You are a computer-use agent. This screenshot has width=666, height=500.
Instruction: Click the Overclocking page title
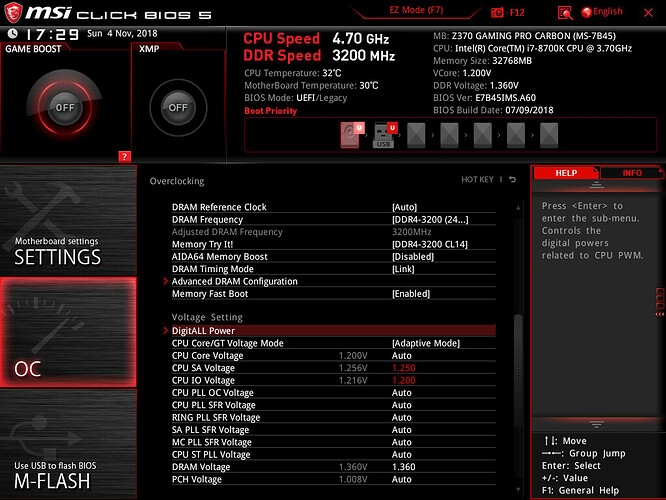tap(177, 181)
